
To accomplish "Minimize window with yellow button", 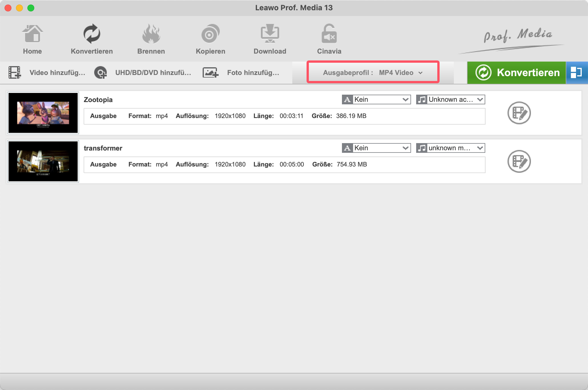I will [19, 8].
